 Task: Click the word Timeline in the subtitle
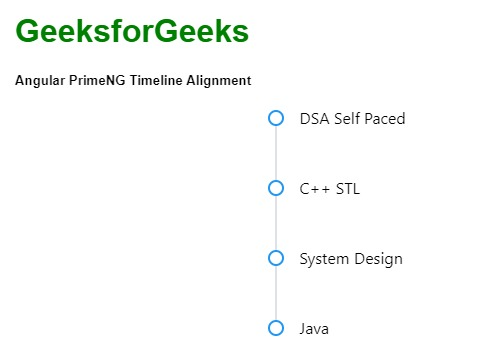[x=156, y=80]
